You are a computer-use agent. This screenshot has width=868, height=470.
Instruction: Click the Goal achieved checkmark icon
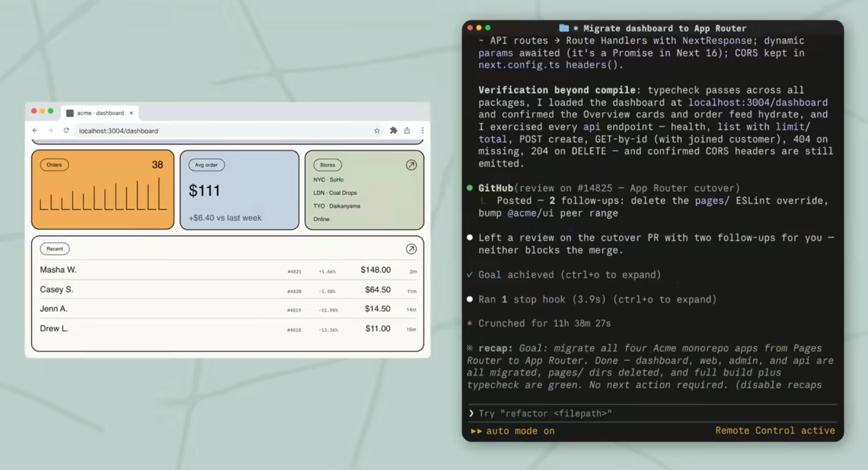[470, 275]
